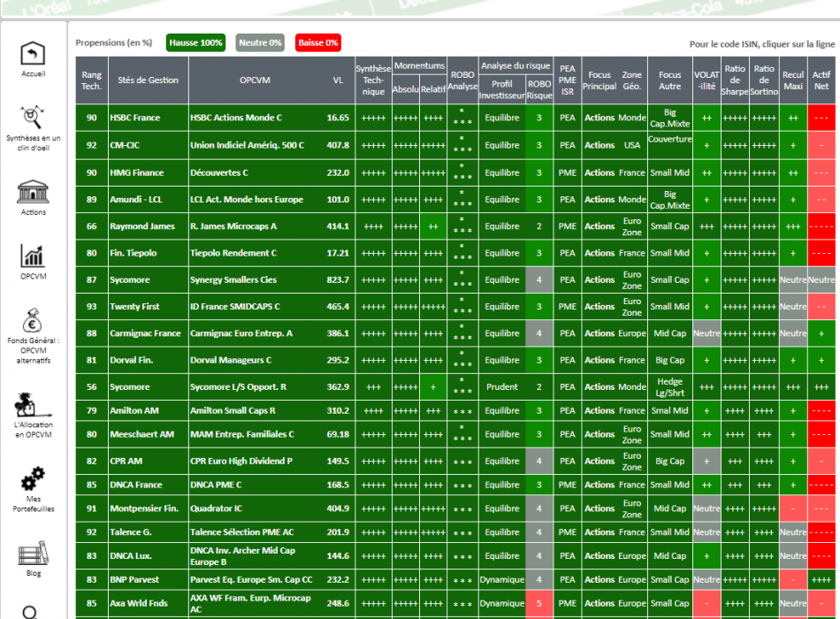Select the HSBC Actions Monde C row
This screenshot has width=840, height=619.
[x=455, y=118]
